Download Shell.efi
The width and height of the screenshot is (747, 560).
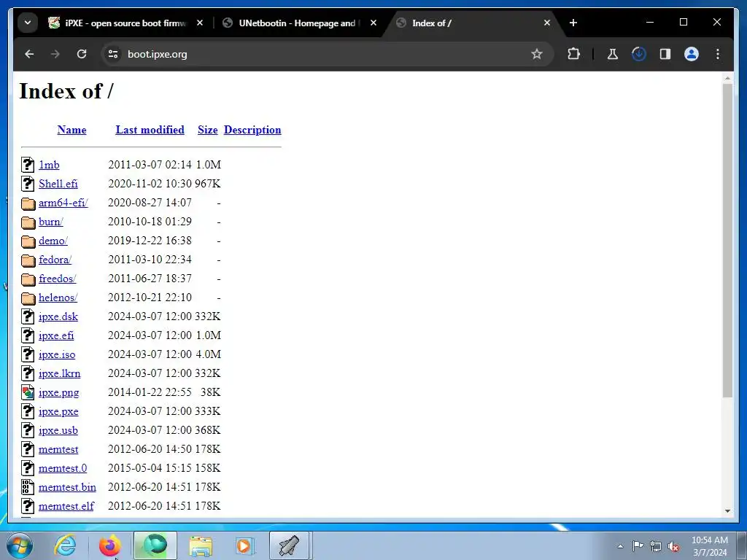(x=58, y=184)
